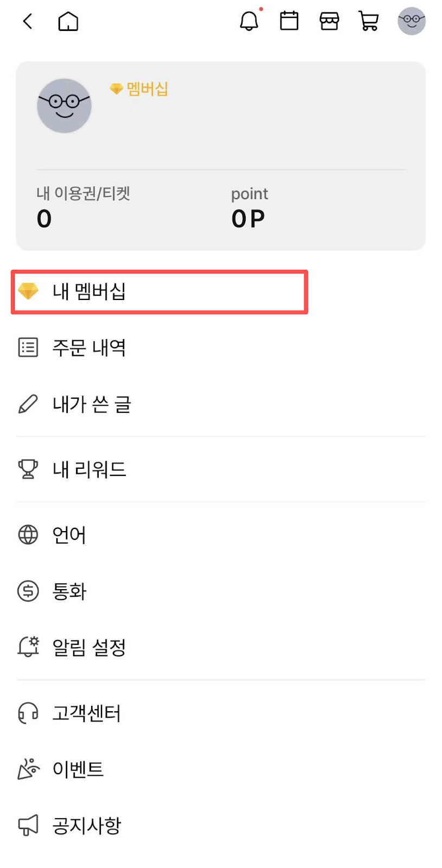Open 내 이용권/티켓 count
Image resolution: width=442 pixels, height=868 pixels.
[x=83, y=209]
